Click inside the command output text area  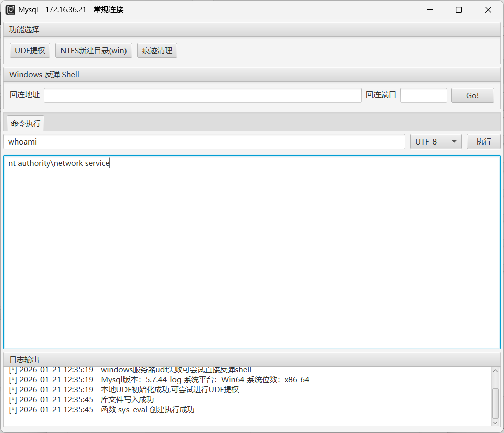251,251
